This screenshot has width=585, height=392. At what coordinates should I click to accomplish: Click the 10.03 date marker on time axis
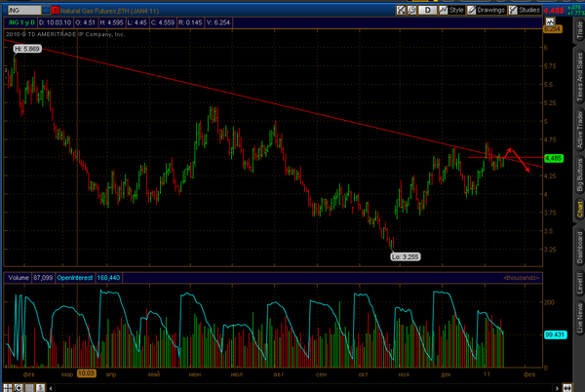tap(86, 372)
